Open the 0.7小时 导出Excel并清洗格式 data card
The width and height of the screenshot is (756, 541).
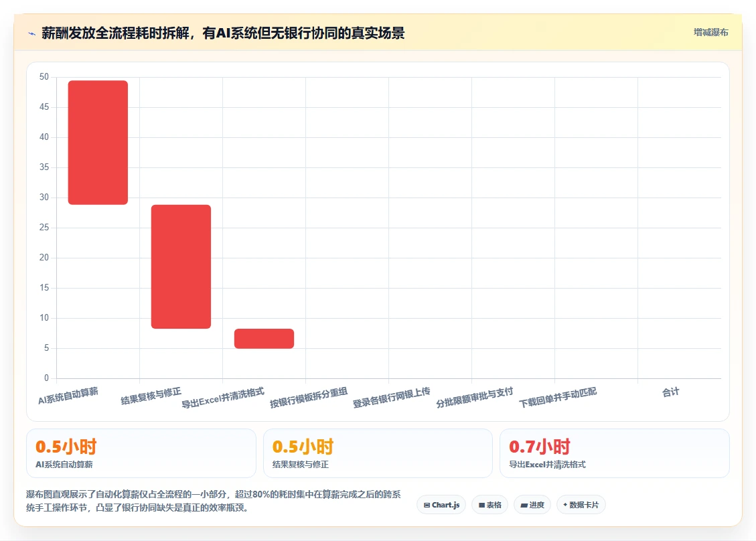coord(615,453)
